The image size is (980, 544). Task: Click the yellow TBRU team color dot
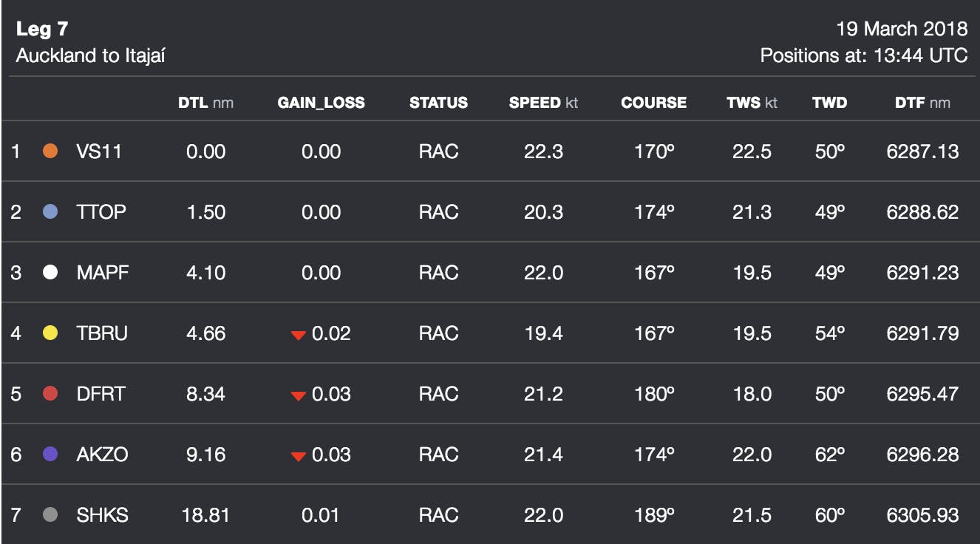point(51,333)
